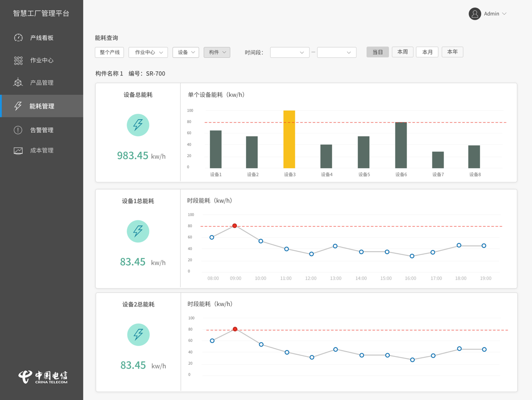Select the 当日 time range toggle
Screen dimensions: 532x400
point(378,52)
